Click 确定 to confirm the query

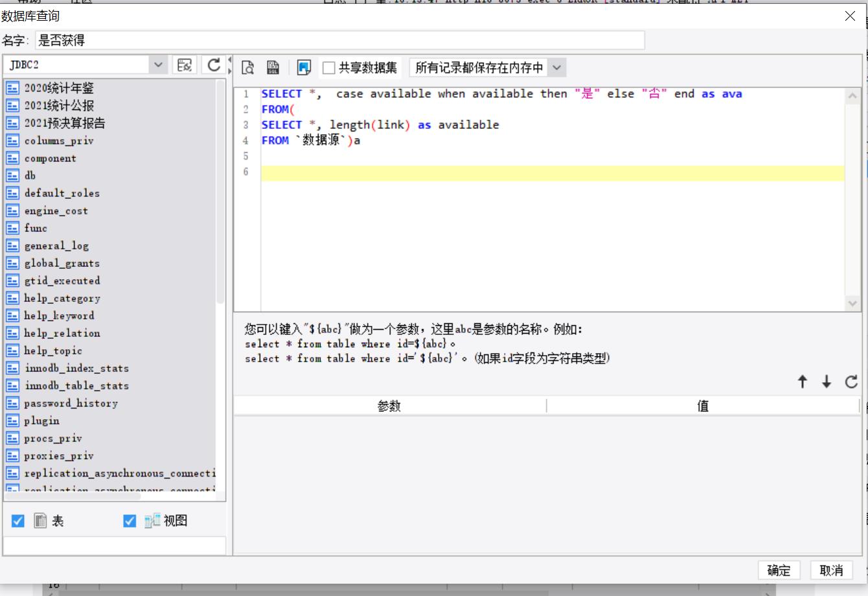click(779, 570)
